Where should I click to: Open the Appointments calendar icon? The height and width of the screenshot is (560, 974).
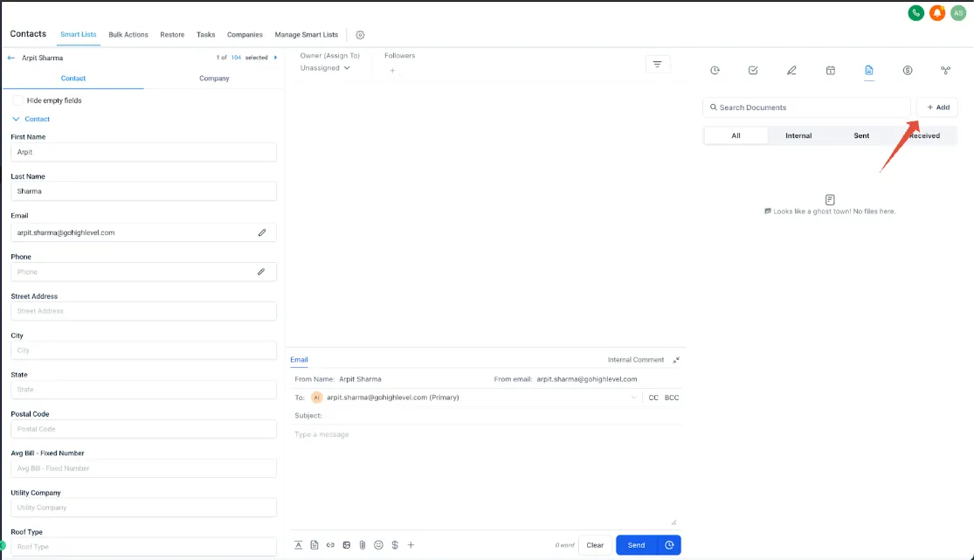point(831,70)
